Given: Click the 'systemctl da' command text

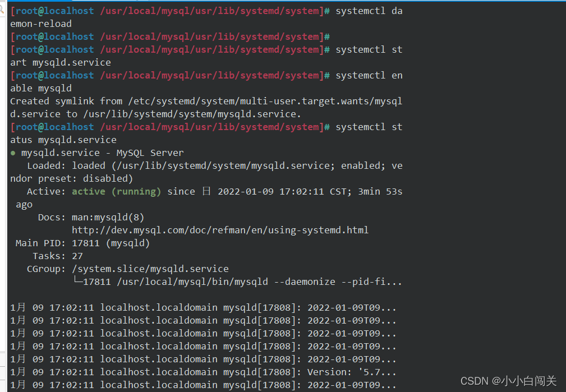Looking at the screenshot, I should pos(369,11).
